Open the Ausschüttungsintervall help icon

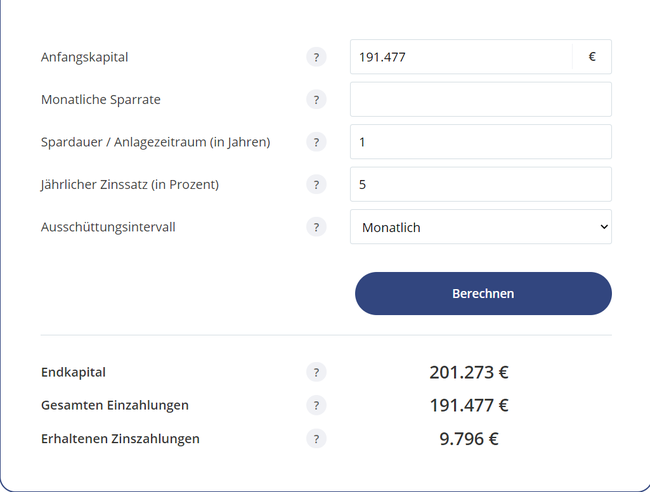pyautogui.click(x=316, y=227)
